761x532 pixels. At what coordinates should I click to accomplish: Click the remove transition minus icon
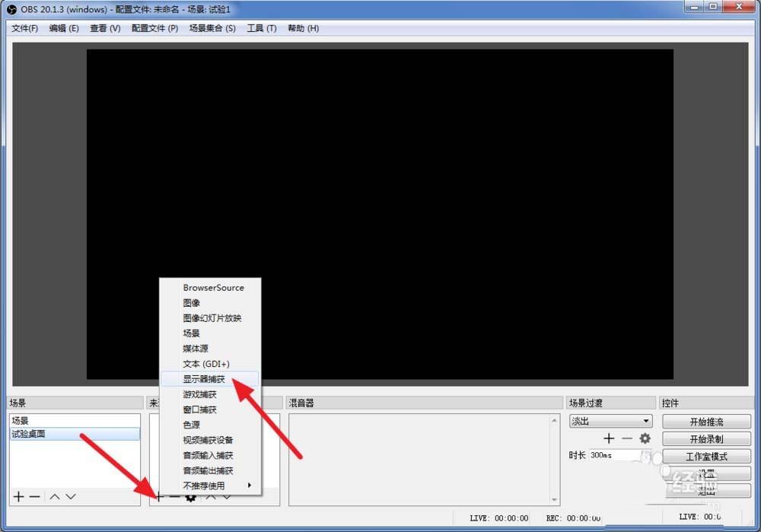point(626,438)
